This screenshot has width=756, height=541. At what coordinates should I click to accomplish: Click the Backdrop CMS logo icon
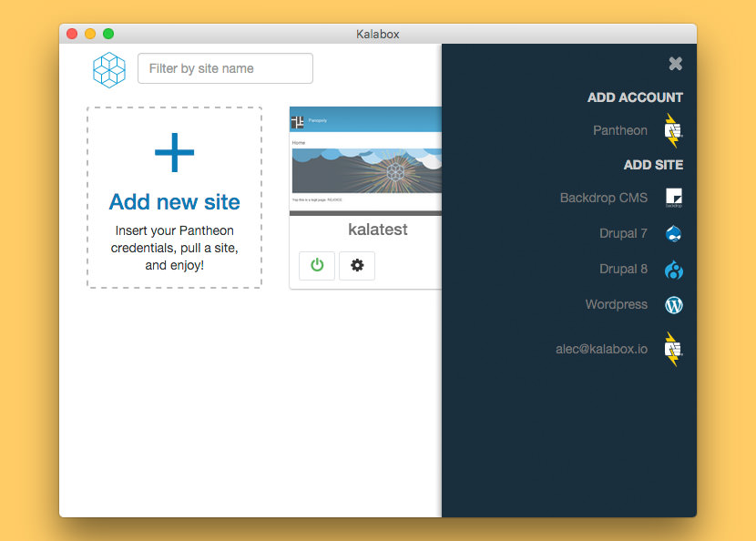pos(673,198)
